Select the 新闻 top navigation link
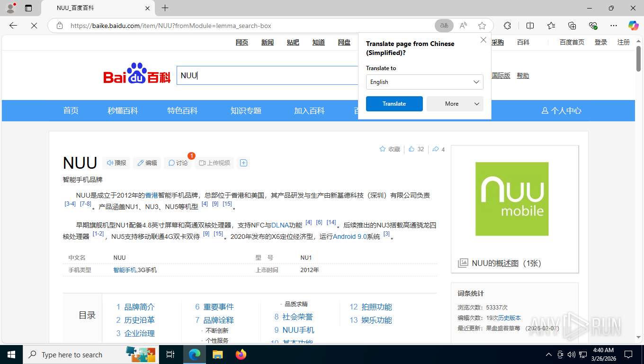This screenshot has height=364, width=644. pos(268,42)
